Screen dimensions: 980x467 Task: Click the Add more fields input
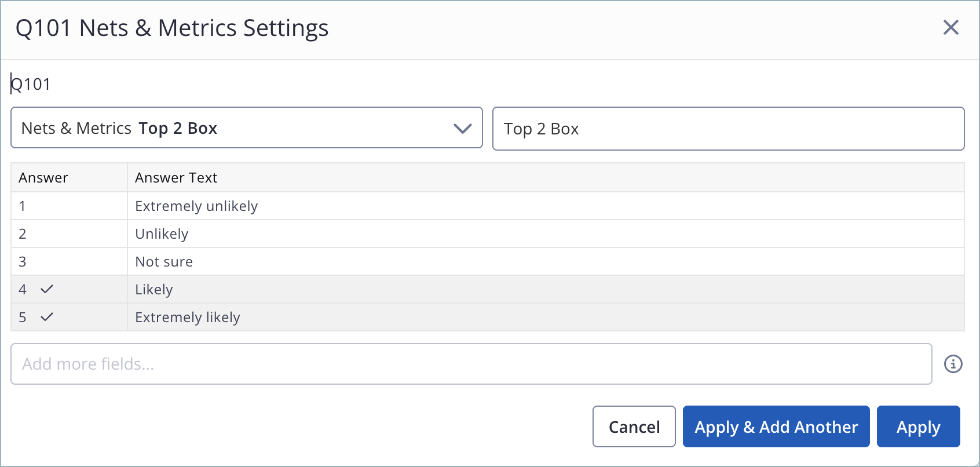pyautogui.click(x=470, y=364)
